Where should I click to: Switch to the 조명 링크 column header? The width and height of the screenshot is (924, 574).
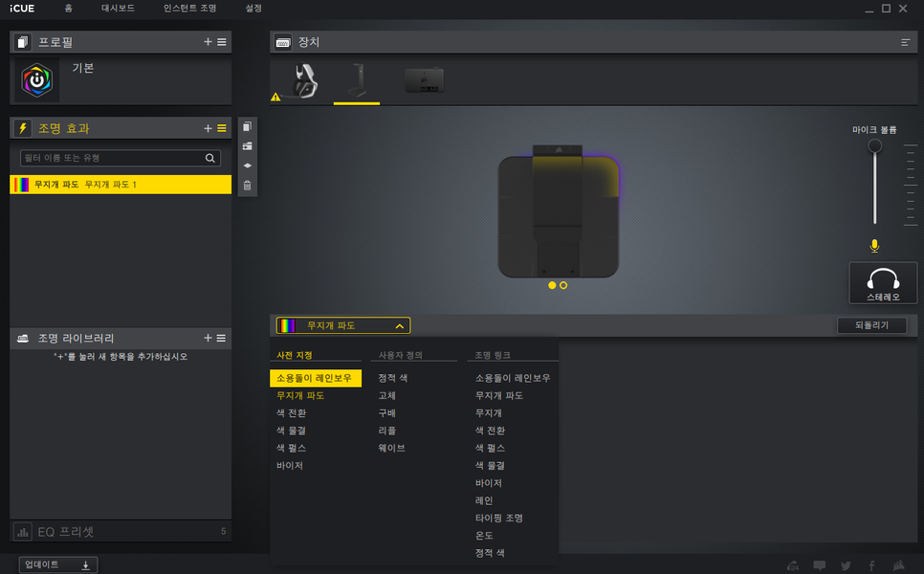pos(493,355)
